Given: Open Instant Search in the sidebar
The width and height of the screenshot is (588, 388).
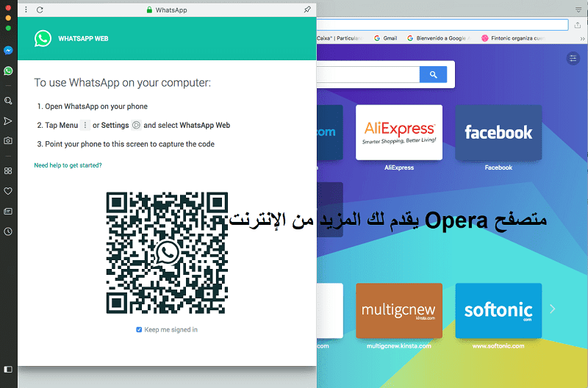Looking at the screenshot, I should pyautogui.click(x=8, y=101).
